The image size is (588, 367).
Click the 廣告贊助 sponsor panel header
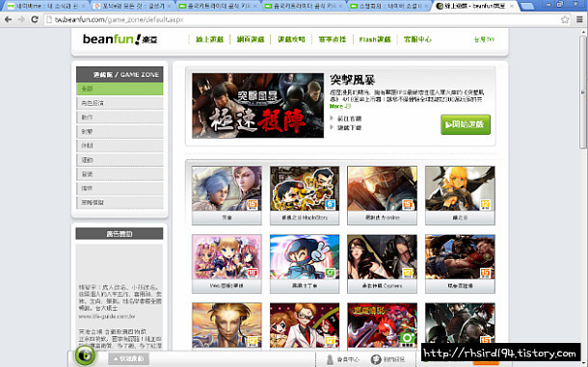point(120,233)
